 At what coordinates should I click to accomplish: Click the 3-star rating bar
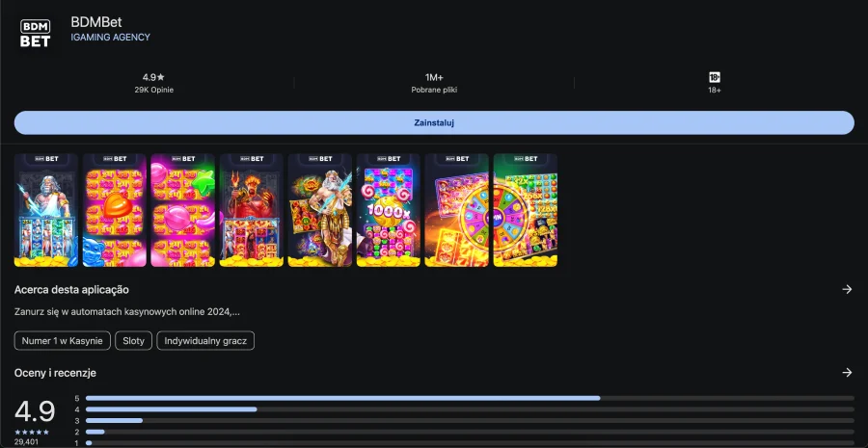click(470, 420)
